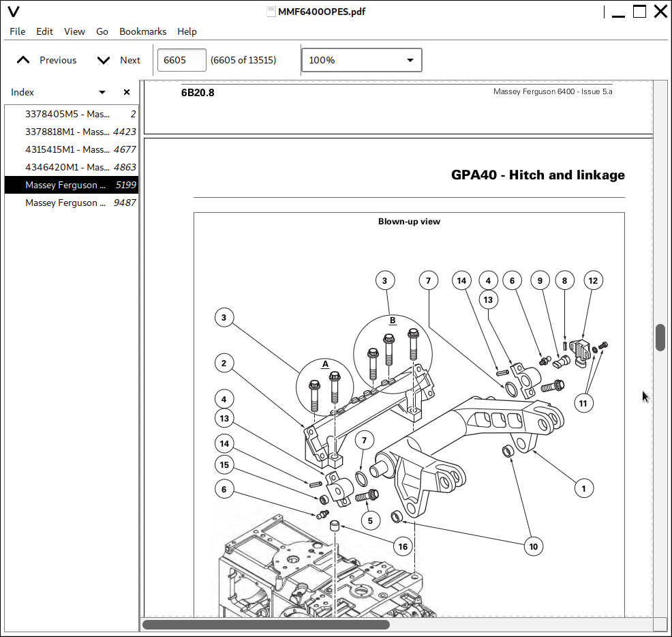Click the horizontal scrollbar handle

click(x=266, y=624)
